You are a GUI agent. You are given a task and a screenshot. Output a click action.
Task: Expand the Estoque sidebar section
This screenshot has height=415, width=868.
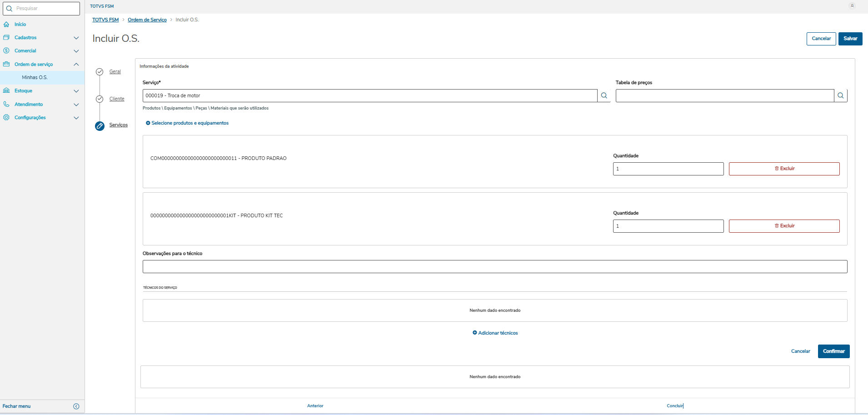tap(76, 91)
